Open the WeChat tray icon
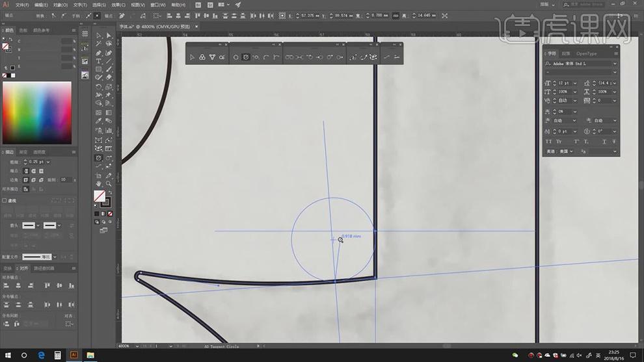644x362 pixels. [x=515, y=355]
